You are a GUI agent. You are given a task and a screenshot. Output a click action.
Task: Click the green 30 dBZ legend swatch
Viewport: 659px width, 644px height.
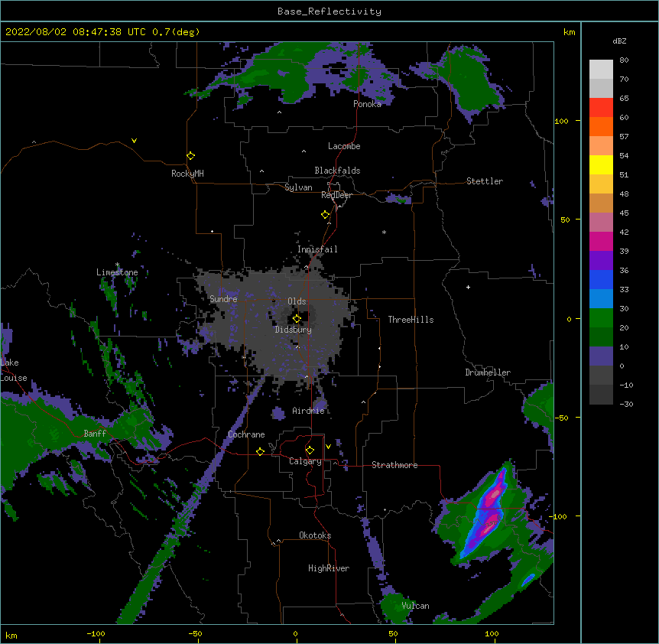click(x=601, y=318)
